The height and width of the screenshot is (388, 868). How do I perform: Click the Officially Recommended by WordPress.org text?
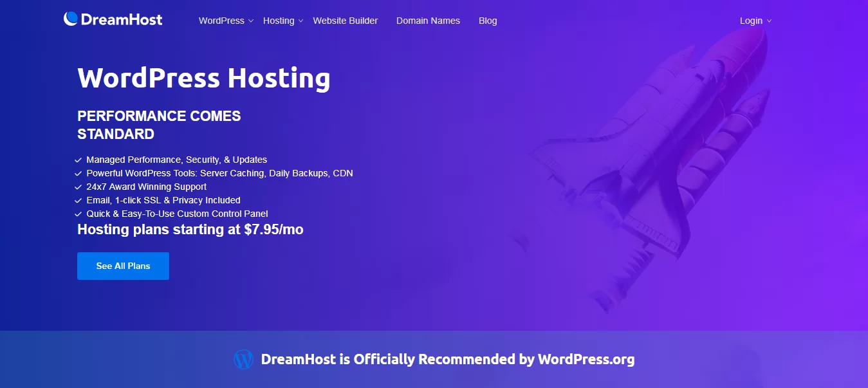447,359
